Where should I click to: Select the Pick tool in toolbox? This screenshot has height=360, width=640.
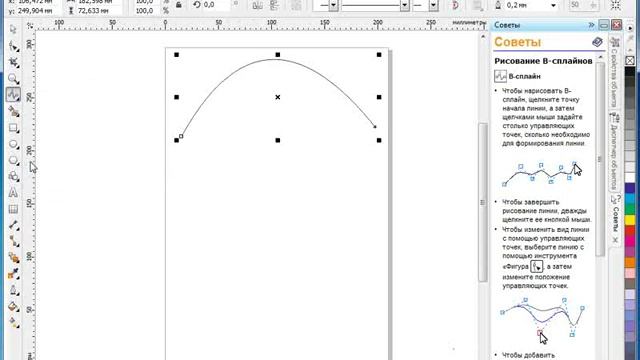(13, 29)
